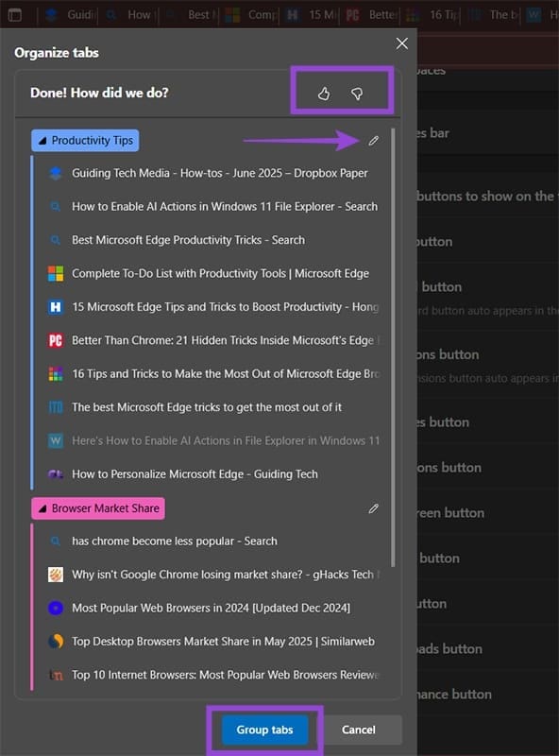The image size is (559, 756).
Task: Click the Cancel button
Action: [x=358, y=730]
